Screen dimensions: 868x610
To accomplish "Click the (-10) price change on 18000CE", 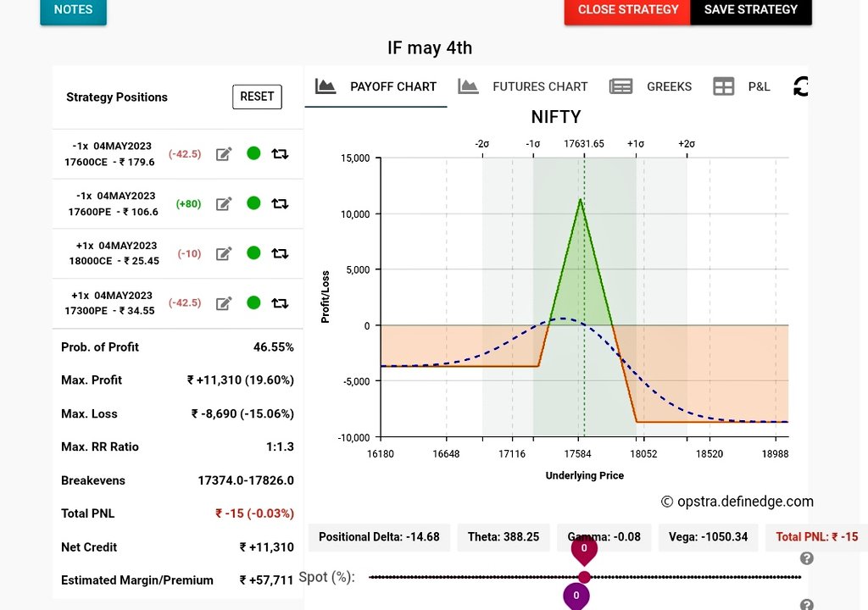I will (189, 253).
